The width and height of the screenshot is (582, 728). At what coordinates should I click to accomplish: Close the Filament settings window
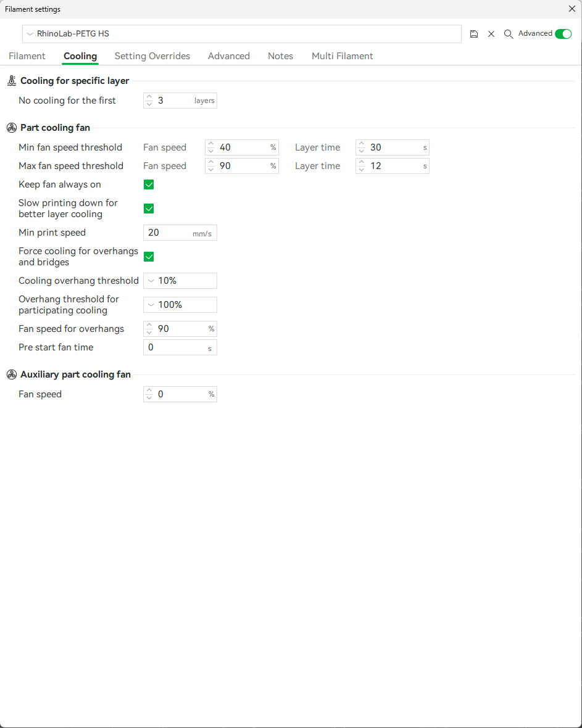pos(572,9)
